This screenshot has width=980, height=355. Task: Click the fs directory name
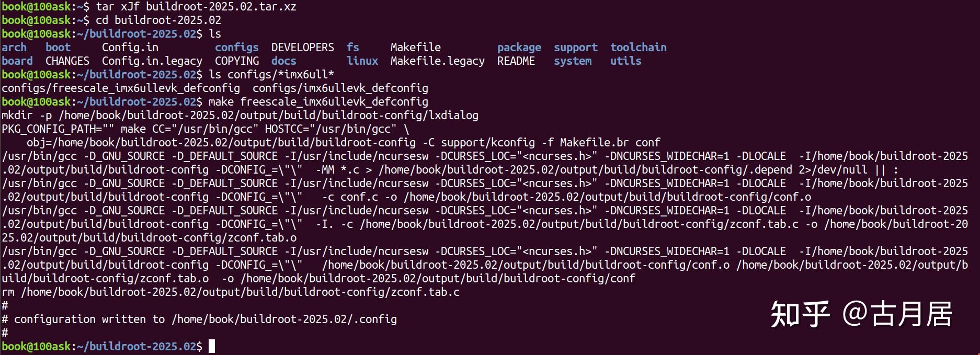(352, 48)
